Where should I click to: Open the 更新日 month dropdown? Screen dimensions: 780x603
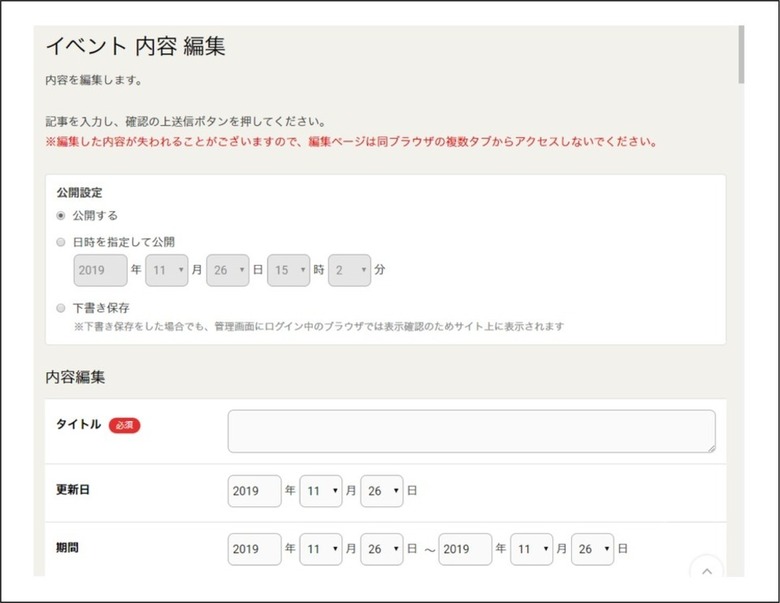tap(321, 491)
